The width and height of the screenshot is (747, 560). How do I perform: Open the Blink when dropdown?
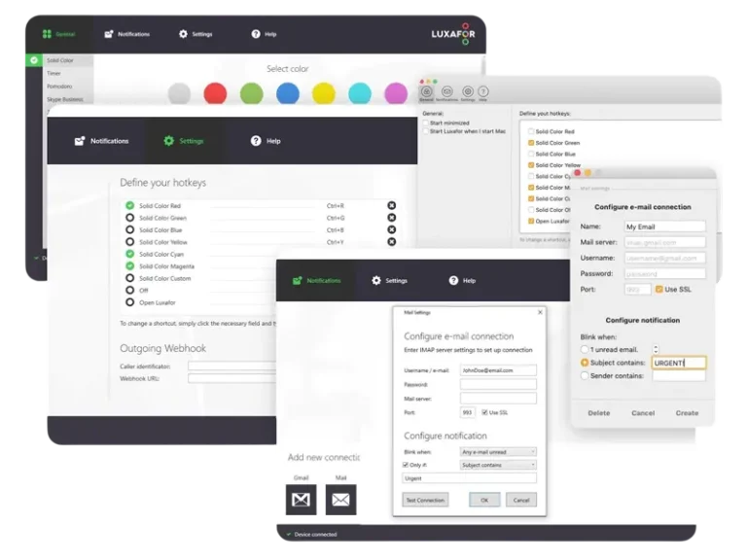click(x=498, y=451)
